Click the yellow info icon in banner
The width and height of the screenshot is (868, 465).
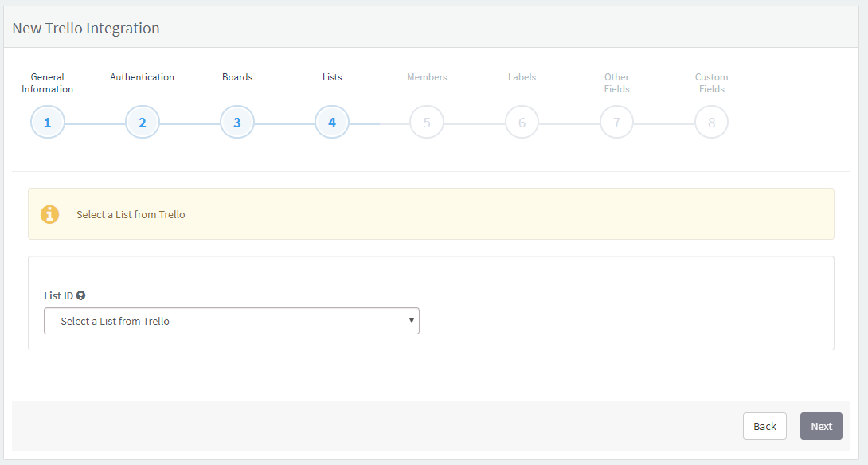(50, 214)
